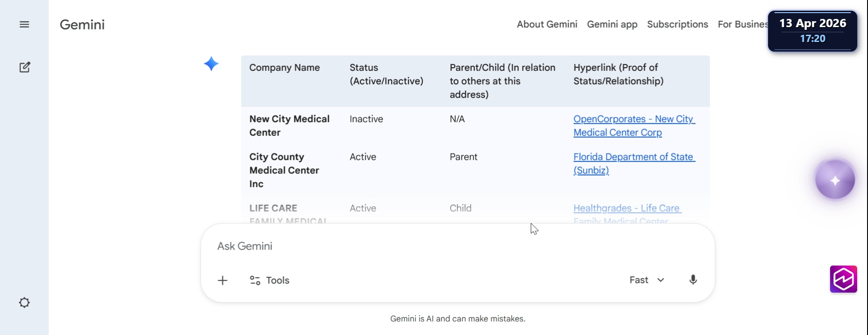
Task: Click the 'Child' relationship cell
Action: tap(460, 208)
